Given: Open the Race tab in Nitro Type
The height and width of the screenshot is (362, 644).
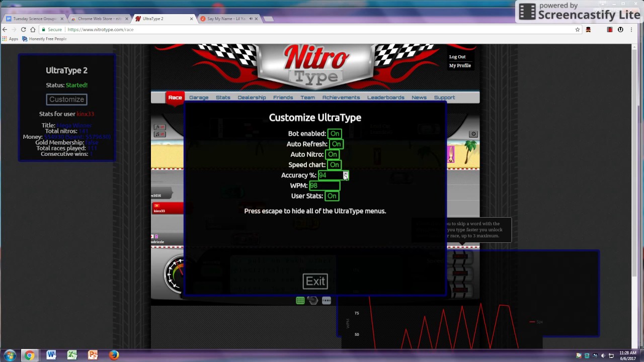Looking at the screenshot, I should click(175, 98).
